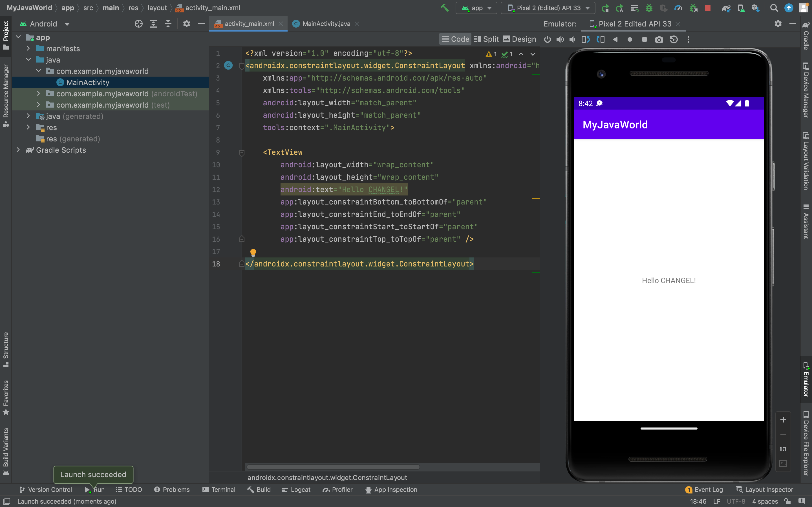Rotate emulator left icon
This screenshot has width=812, height=507.
coord(586,39)
